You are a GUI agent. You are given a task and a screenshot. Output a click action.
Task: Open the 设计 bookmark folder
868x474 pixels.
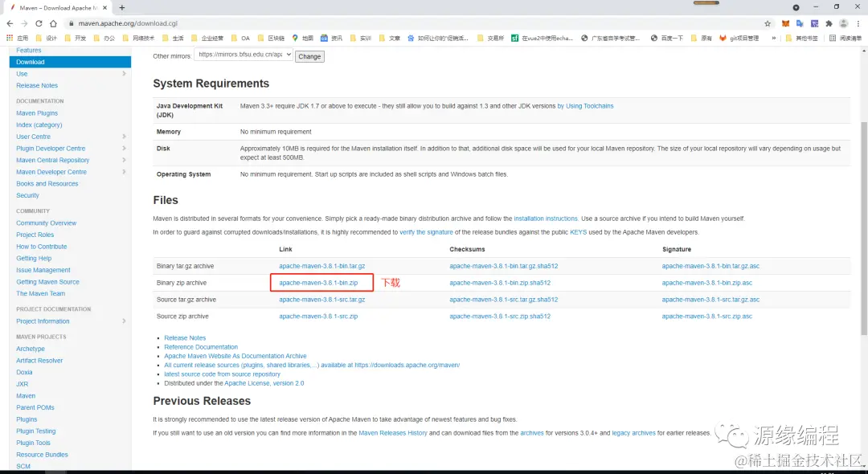tap(46, 39)
